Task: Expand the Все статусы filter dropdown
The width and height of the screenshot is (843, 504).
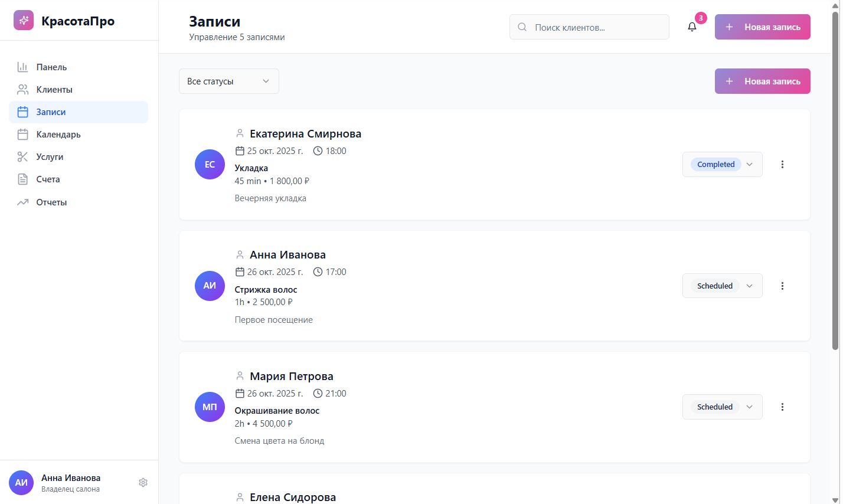Action: [x=228, y=81]
